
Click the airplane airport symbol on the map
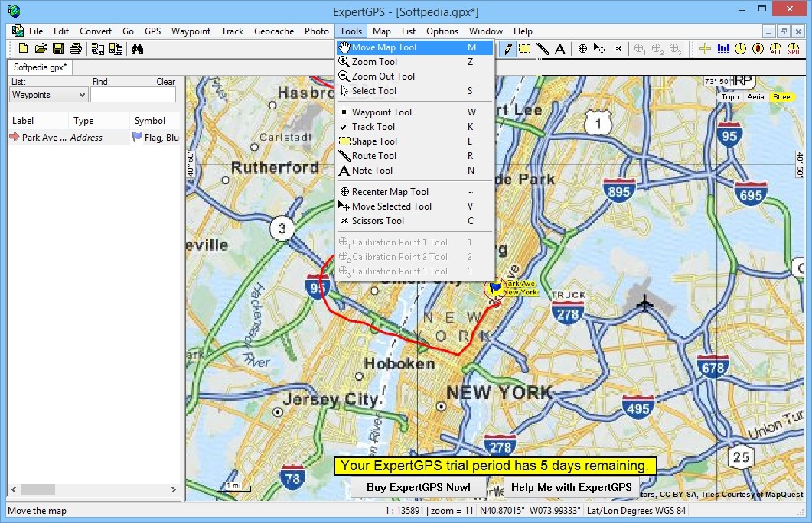point(644,302)
